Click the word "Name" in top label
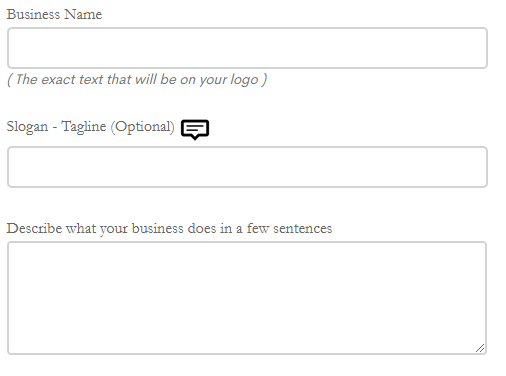The image size is (506, 376). click(x=83, y=14)
